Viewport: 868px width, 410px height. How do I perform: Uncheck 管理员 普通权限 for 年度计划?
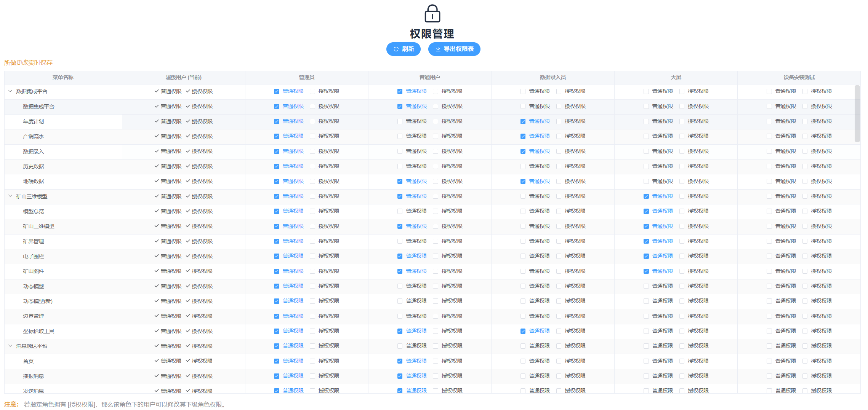(277, 121)
